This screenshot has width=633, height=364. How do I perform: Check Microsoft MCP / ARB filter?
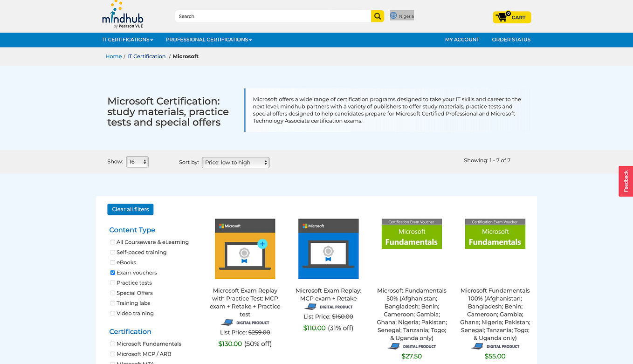(x=112, y=354)
